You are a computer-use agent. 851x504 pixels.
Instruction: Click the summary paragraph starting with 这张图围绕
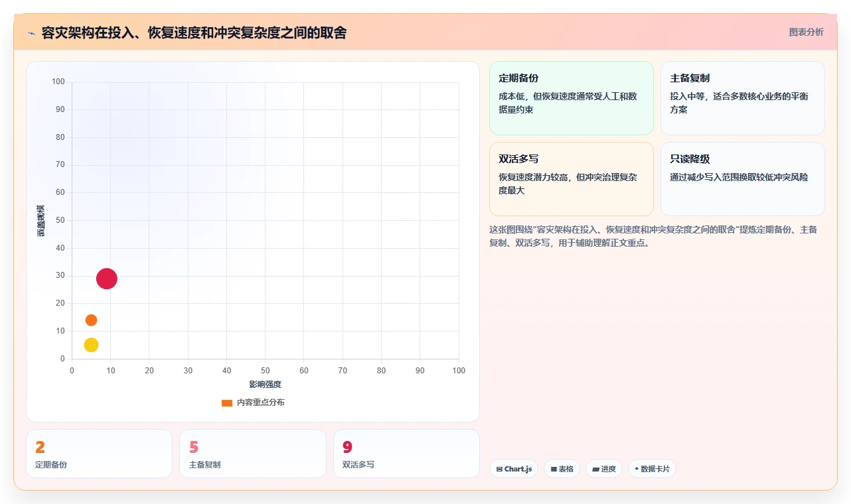[x=653, y=236]
